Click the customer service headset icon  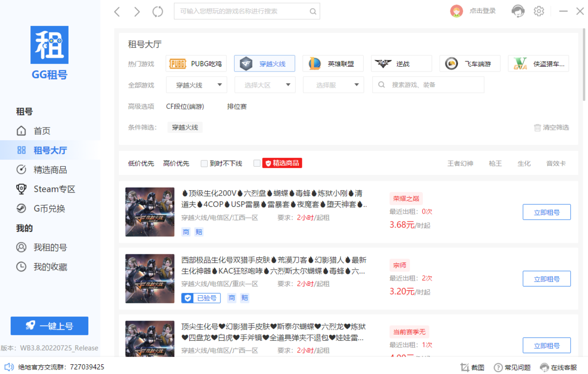(x=518, y=11)
